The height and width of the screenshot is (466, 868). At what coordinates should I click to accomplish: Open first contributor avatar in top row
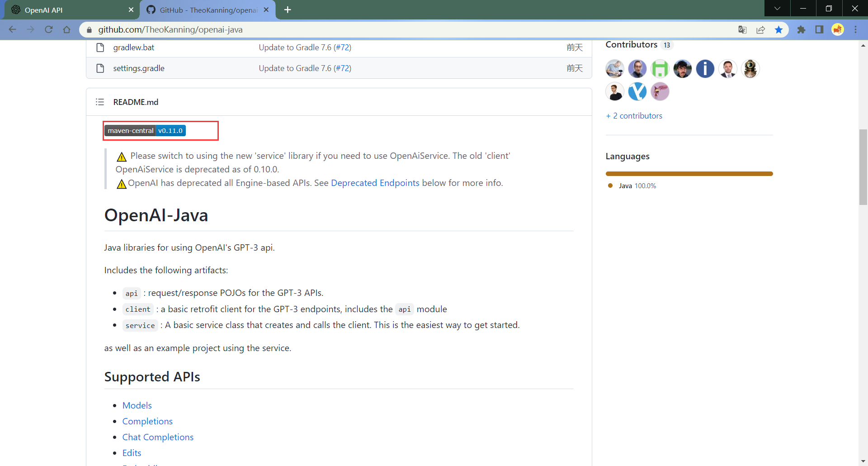coord(615,69)
